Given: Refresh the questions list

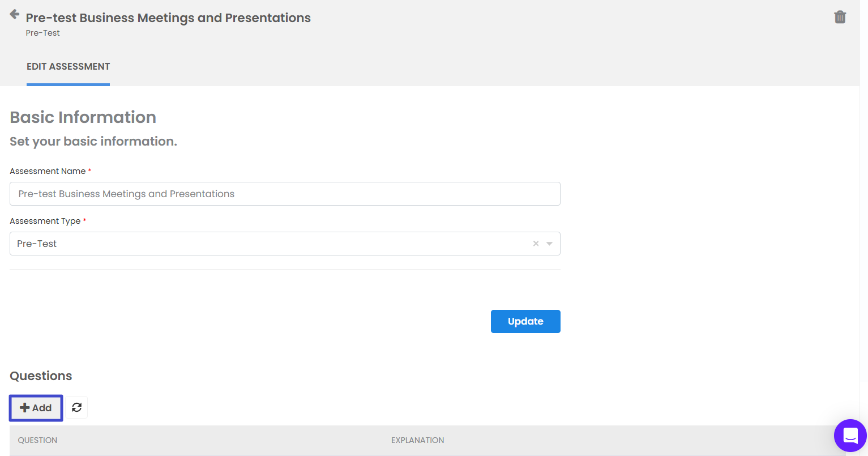Looking at the screenshot, I should 77,407.
